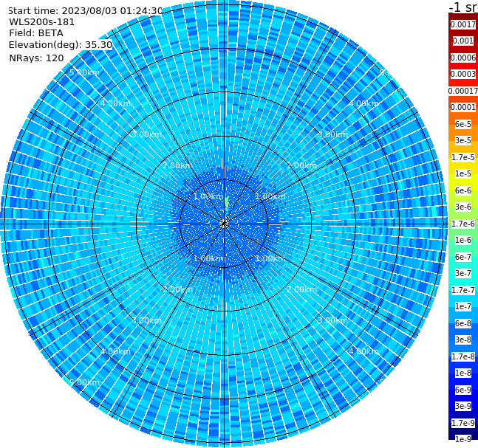The width and height of the screenshot is (478, 448).
Task: Click the lower-left 3.00km range label
Action: click(146, 320)
